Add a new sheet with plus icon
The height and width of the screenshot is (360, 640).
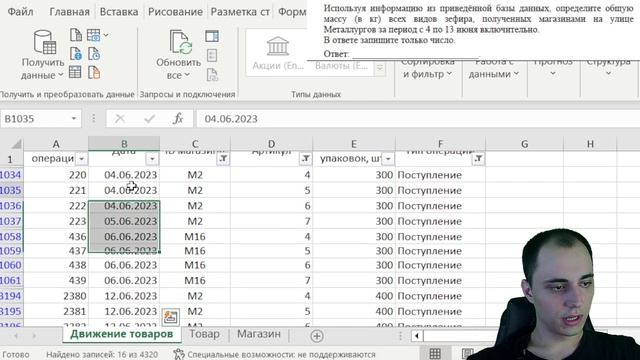[x=317, y=336]
